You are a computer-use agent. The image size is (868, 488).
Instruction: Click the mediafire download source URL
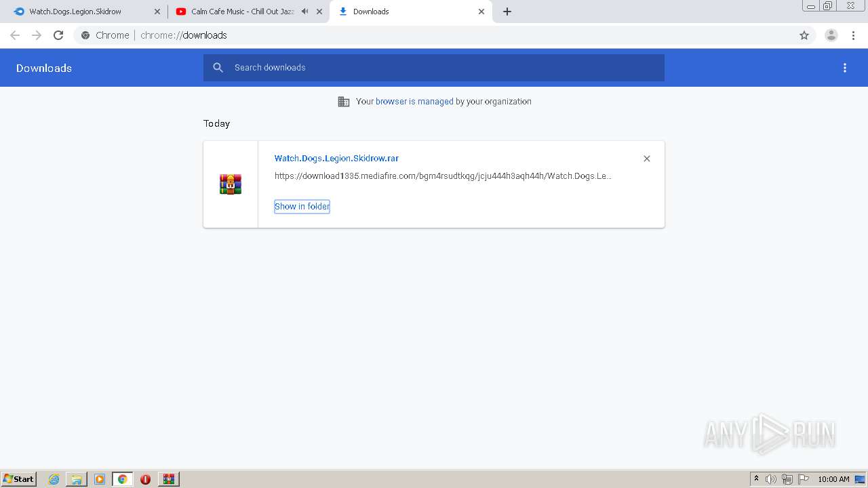(443, 176)
